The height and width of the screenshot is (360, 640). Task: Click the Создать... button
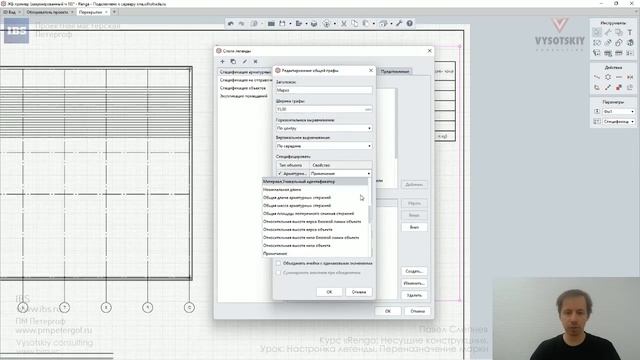(414, 271)
